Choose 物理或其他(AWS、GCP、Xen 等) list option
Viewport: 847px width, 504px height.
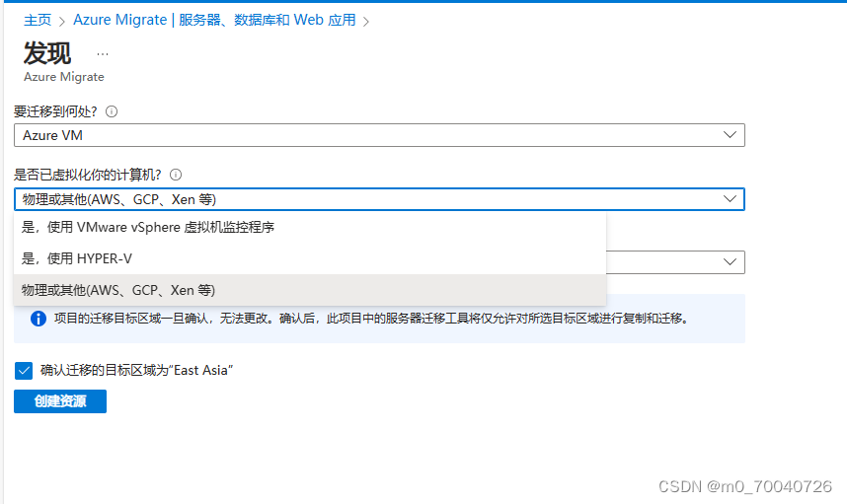click(310, 290)
